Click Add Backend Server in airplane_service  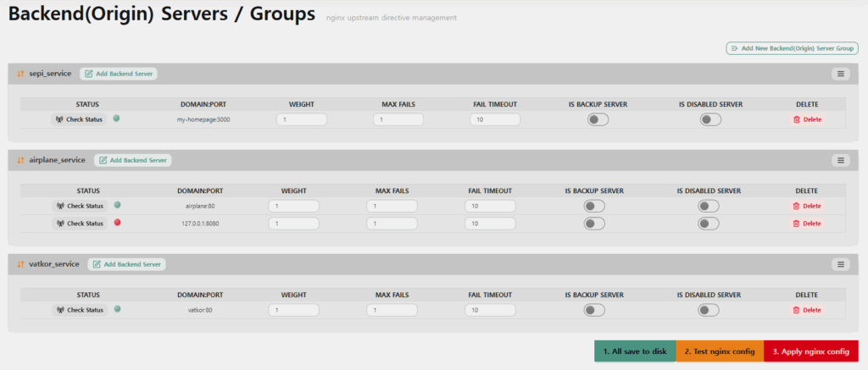click(x=133, y=160)
